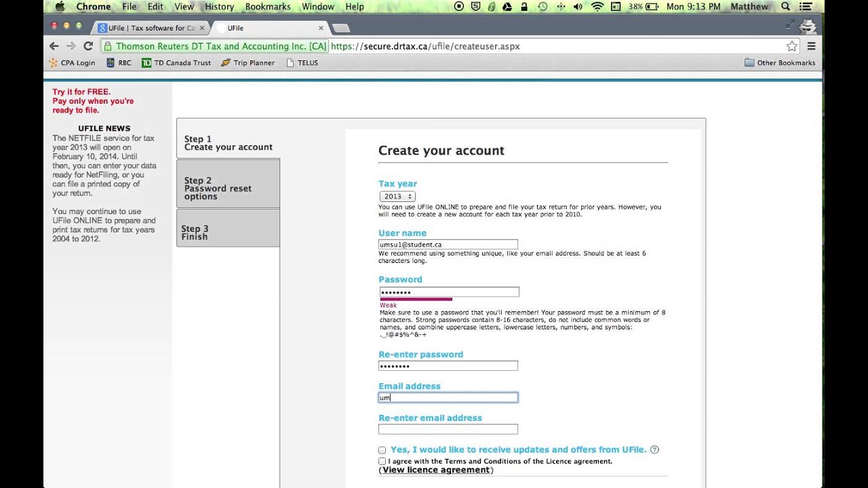This screenshot has height=488, width=868.
Task: Click the "UFILE NEWS" heading
Action: (104, 128)
